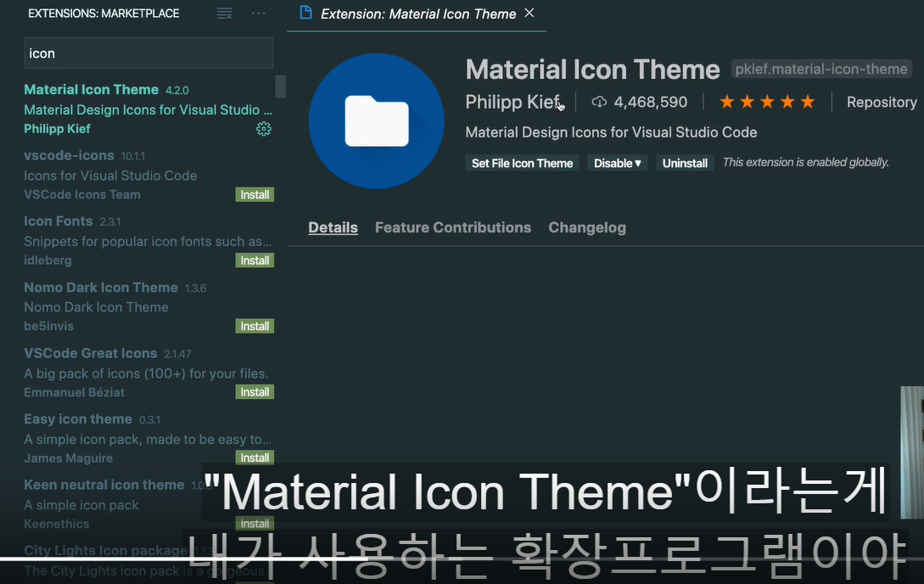The width and height of the screenshot is (924, 584).
Task: Click 'This extension is enabled globally' text
Action: tap(805, 163)
